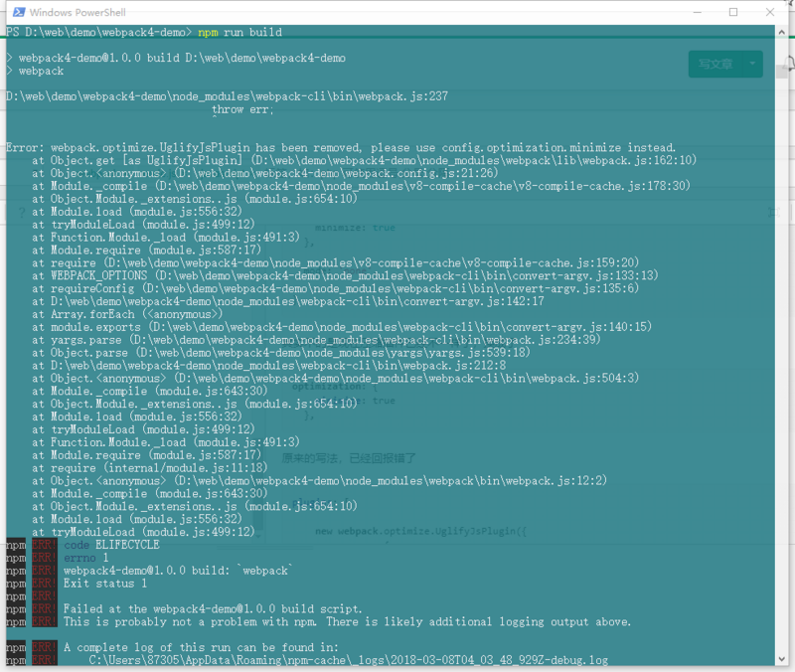
Task: Click the webpack.js:237 path line
Action: pyautogui.click(x=228, y=96)
